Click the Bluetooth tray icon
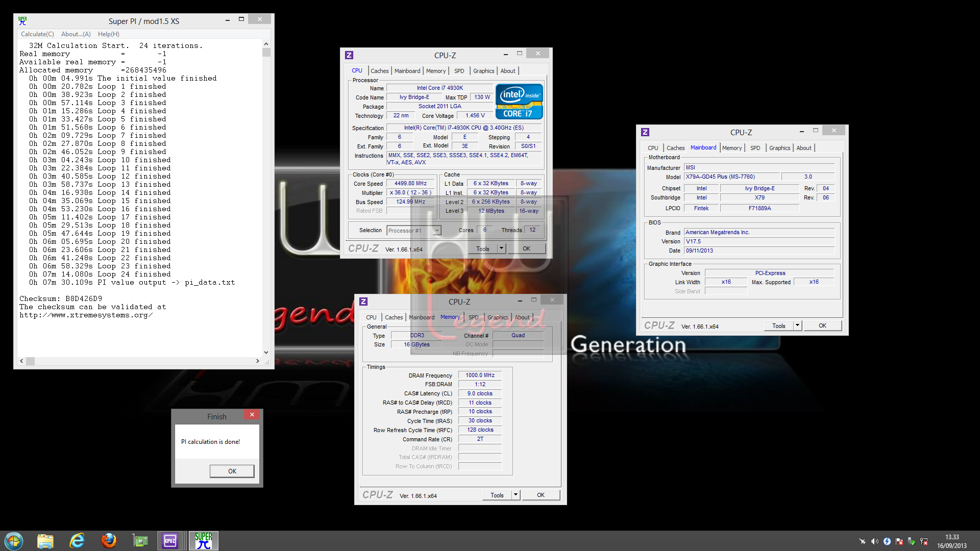This screenshot has height=551, width=980. (887, 541)
